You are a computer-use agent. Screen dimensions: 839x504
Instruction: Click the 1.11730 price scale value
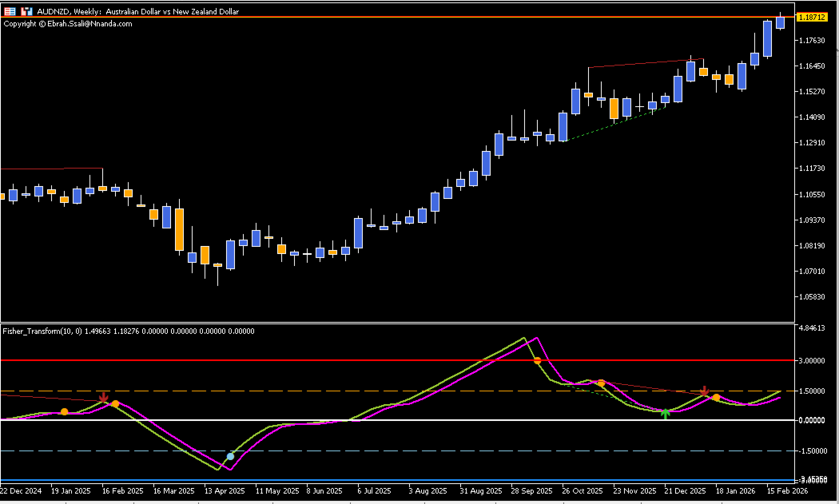pos(811,169)
